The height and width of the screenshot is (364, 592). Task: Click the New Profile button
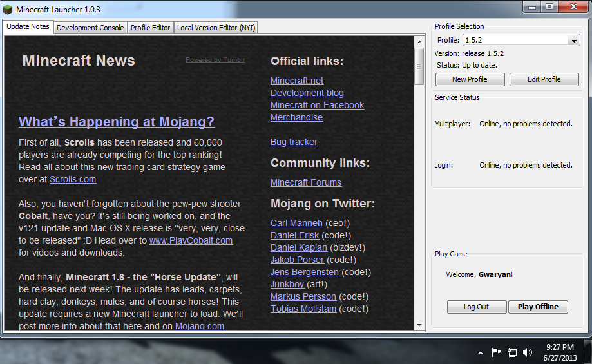470,79
